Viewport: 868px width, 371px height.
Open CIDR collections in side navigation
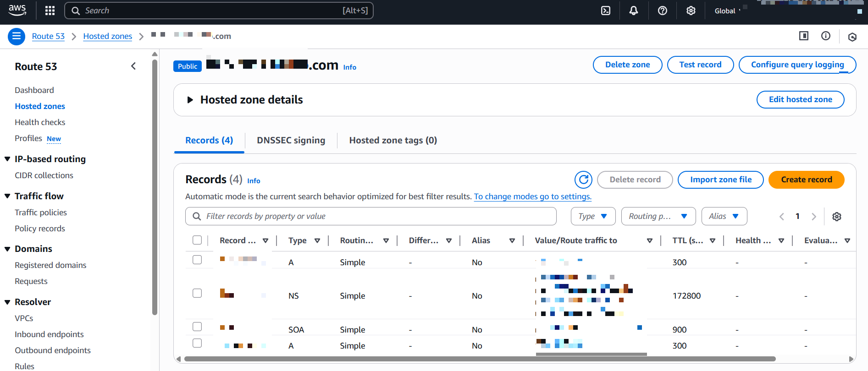tap(44, 175)
